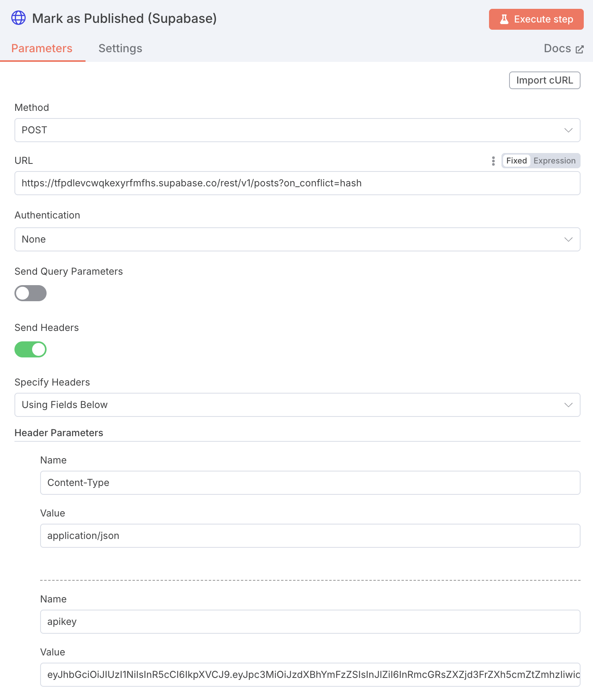
Task: Open the Docs link
Action: [557, 49]
